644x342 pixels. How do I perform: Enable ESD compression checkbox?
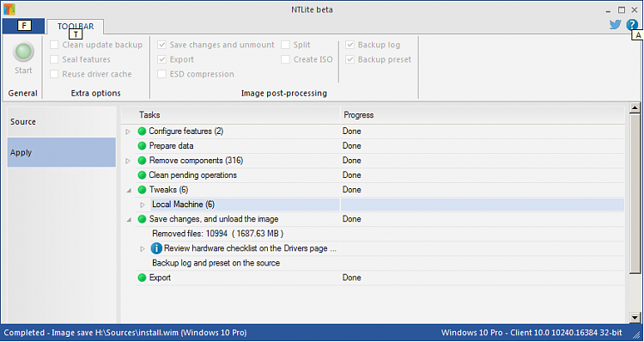(161, 75)
